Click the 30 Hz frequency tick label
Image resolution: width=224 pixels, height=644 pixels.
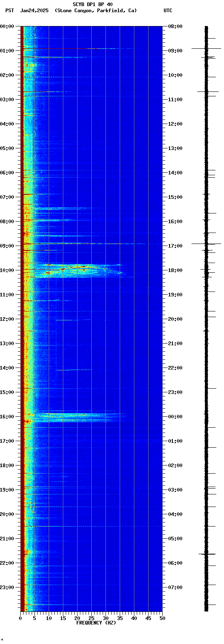click(x=106, y=618)
